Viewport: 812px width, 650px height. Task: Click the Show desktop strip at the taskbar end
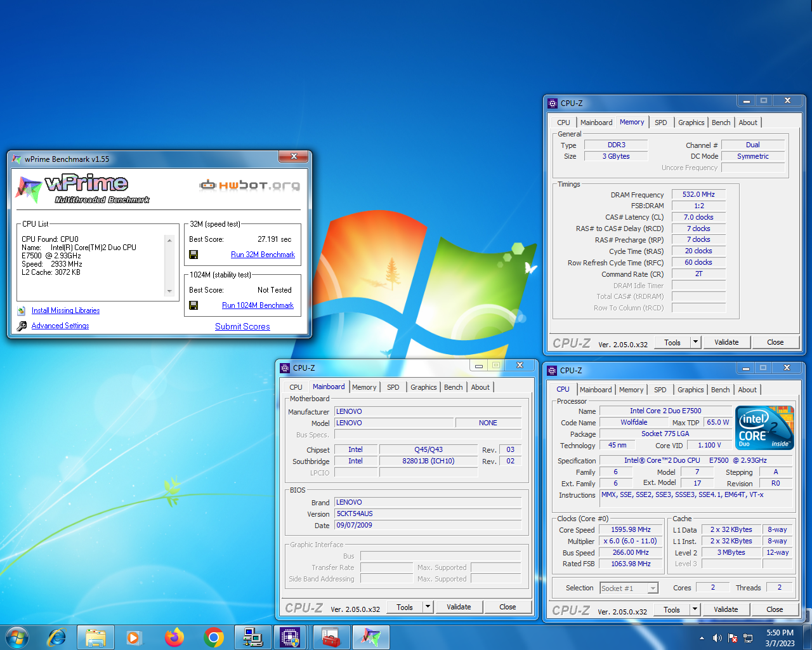[x=808, y=637]
